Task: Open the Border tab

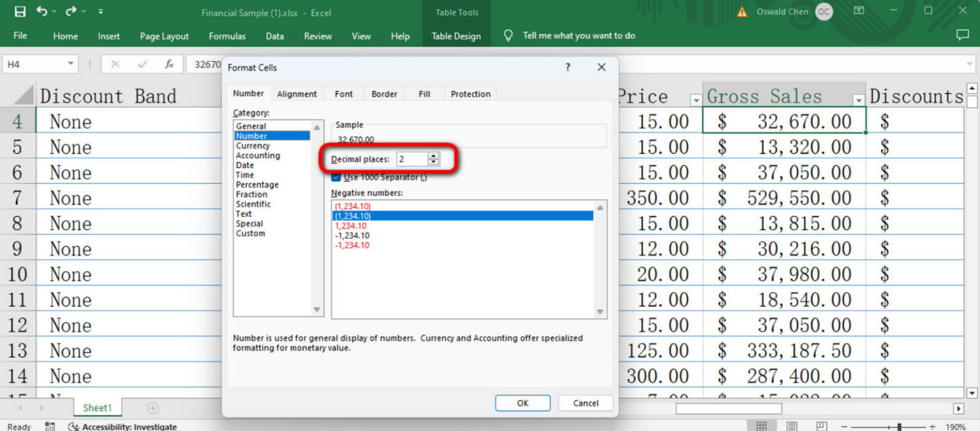Action: (x=384, y=94)
